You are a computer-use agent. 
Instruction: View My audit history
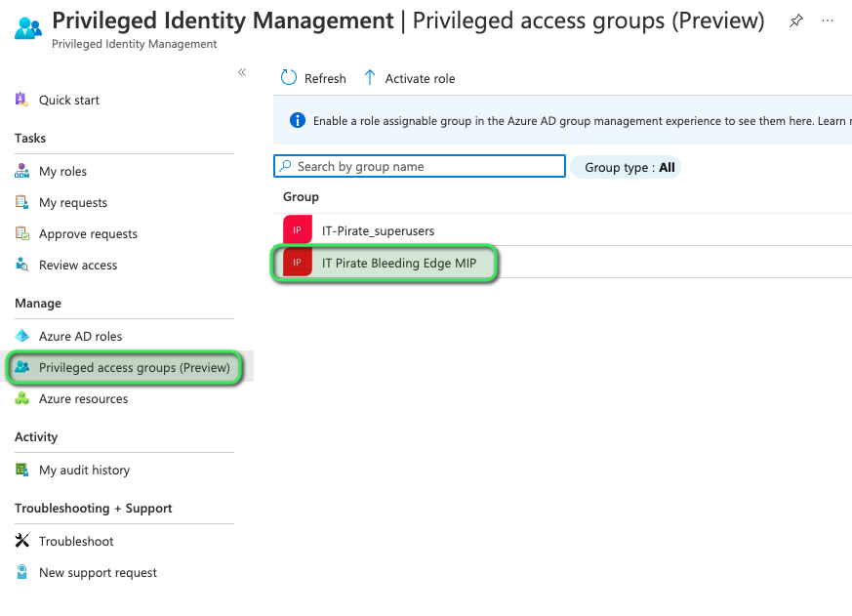point(84,471)
